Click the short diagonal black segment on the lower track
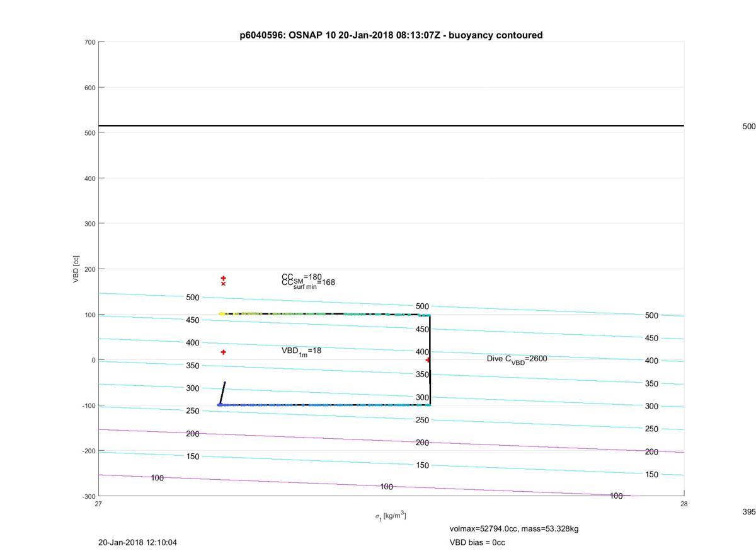756x558 pixels. tap(222, 393)
